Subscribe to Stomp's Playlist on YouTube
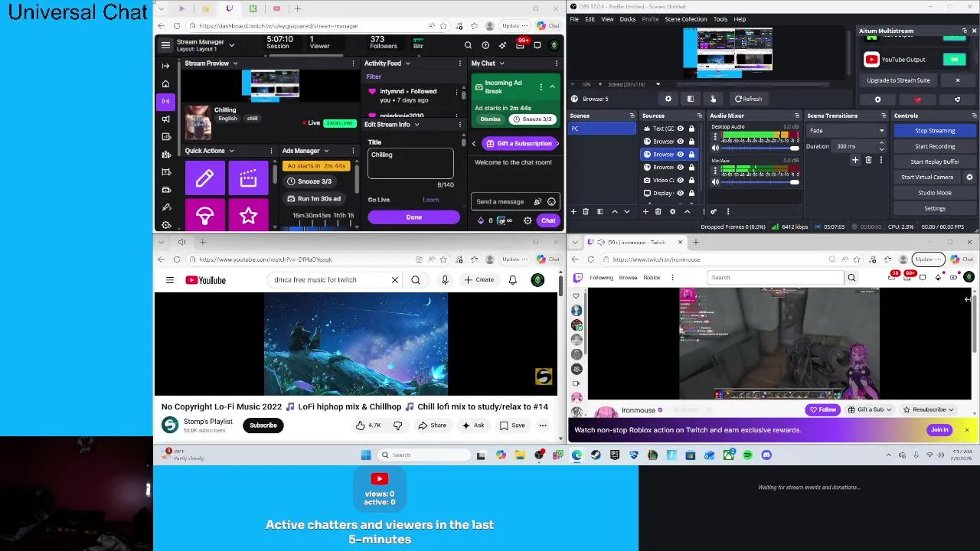The image size is (980, 551). pos(263,425)
